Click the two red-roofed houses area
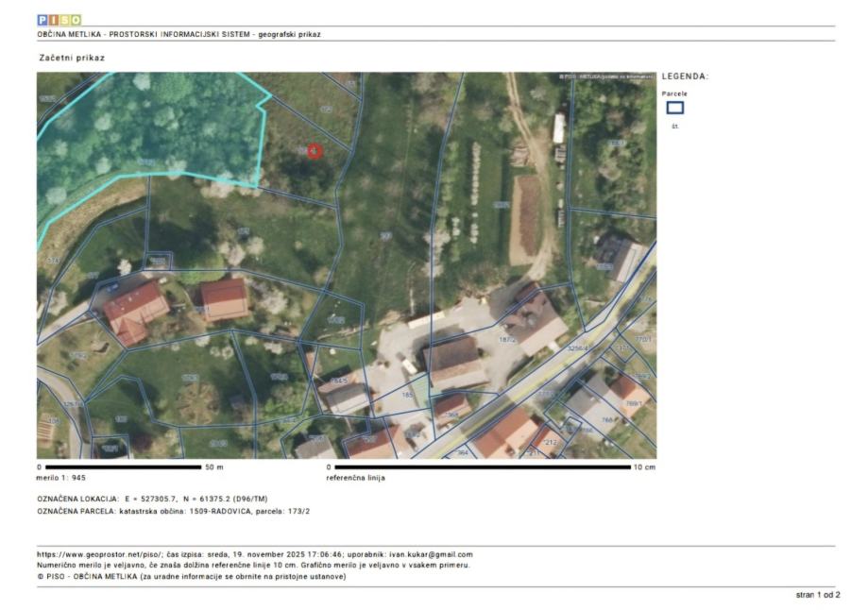The image size is (868, 610). coord(178,304)
